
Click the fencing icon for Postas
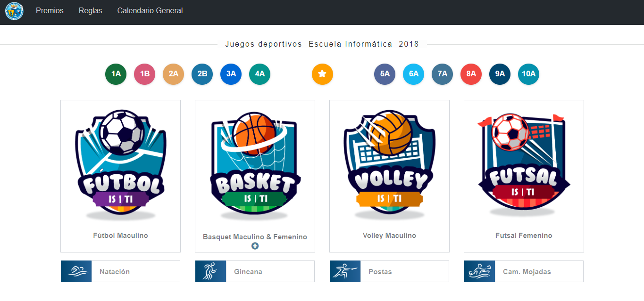345,271
